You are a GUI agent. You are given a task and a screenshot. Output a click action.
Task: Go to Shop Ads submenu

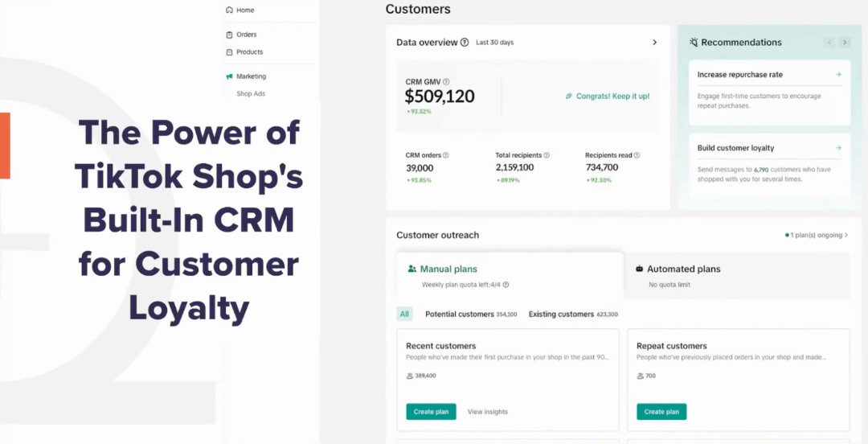pos(251,93)
